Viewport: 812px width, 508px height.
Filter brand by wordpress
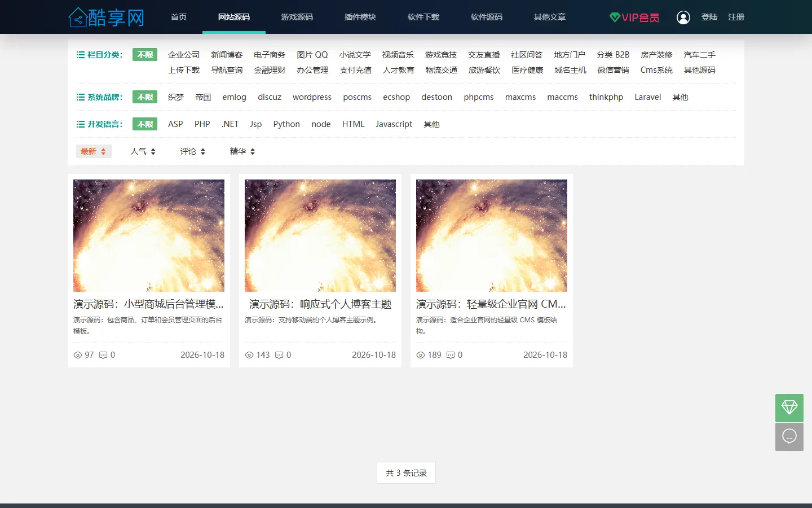pos(312,97)
